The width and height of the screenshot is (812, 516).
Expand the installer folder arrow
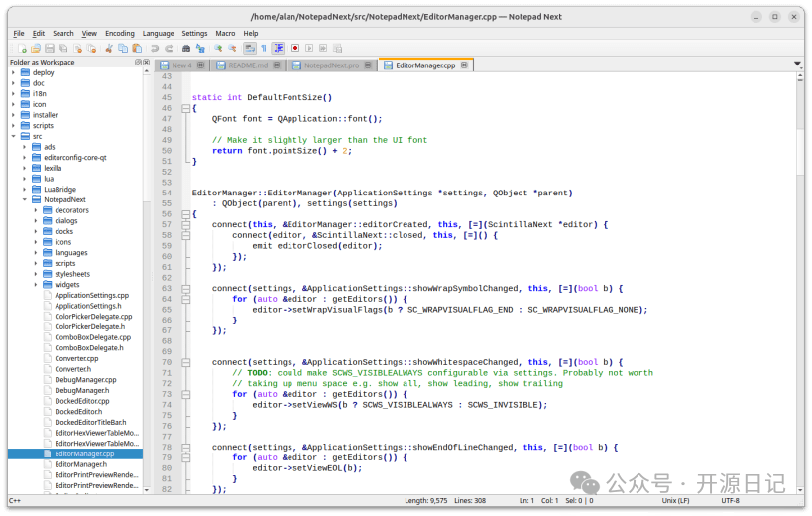pyautogui.click(x=14, y=115)
